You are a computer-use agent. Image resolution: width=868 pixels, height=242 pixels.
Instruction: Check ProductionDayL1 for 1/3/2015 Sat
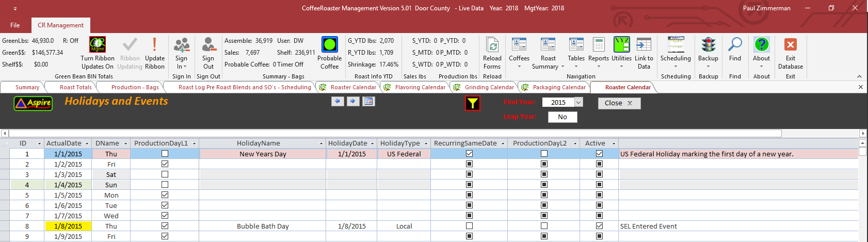[x=165, y=174]
